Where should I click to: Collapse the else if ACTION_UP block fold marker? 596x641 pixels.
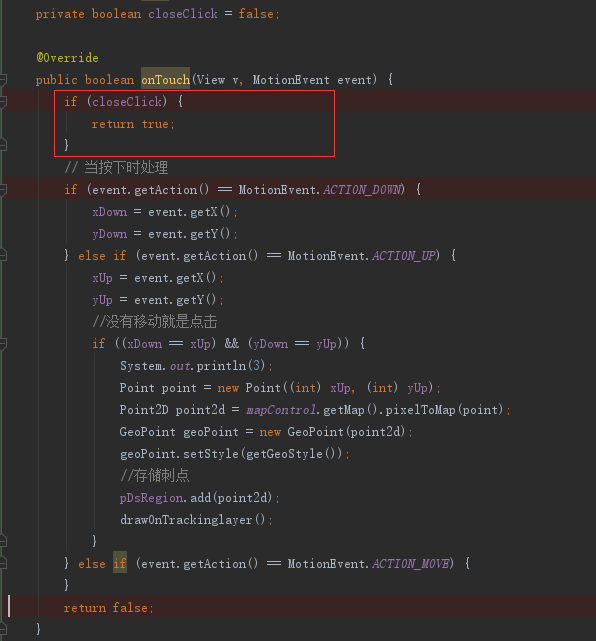click(3, 256)
